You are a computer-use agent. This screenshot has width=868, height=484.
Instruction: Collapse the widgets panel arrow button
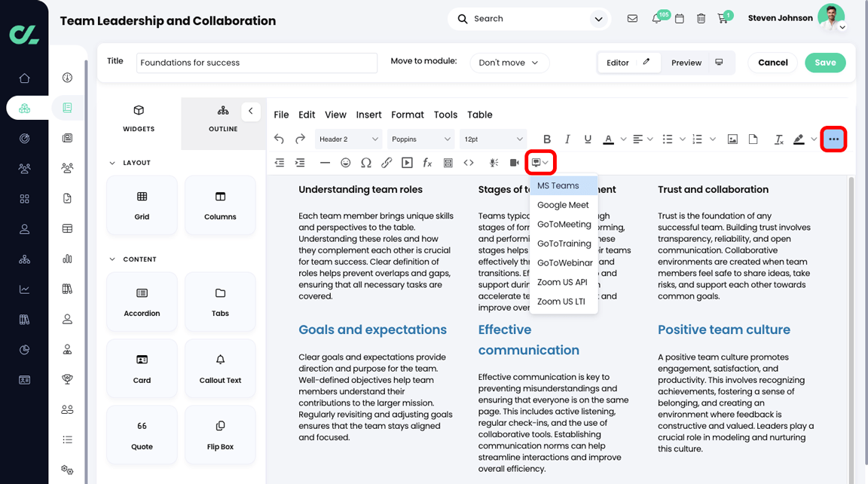pyautogui.click(x=251, y=112)
